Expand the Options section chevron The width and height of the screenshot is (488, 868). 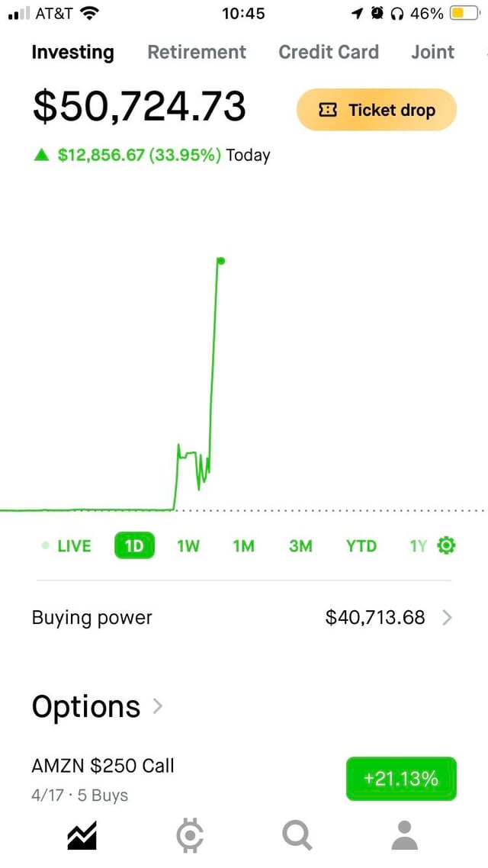(157, 706)
